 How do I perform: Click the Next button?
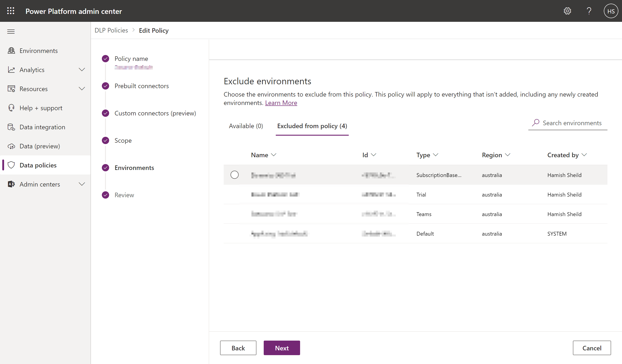pyautogui.click(x=282, y=348)
